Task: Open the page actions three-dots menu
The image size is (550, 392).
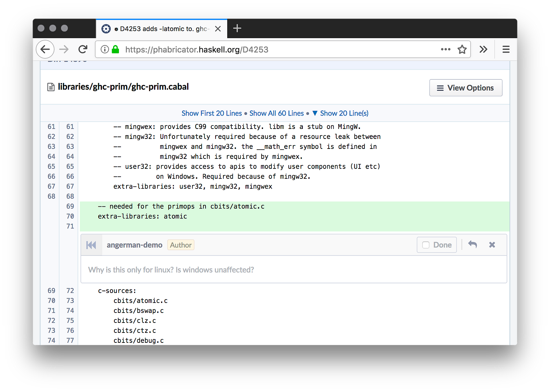Action: point(445,50)
